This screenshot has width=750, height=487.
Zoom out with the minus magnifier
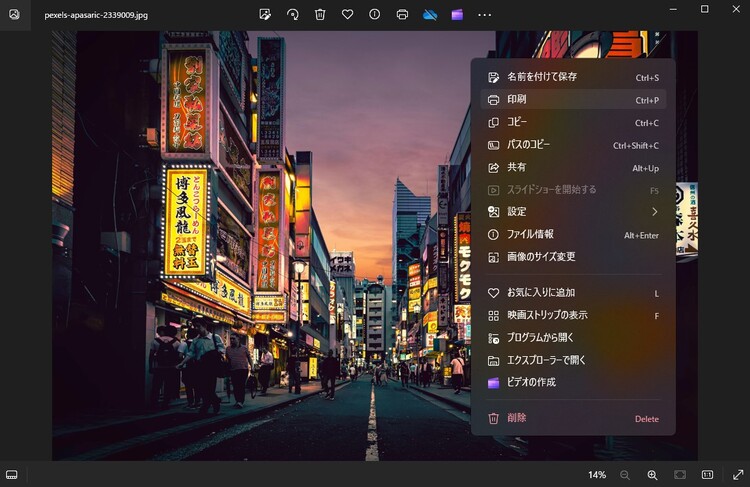tap(625, 475)
